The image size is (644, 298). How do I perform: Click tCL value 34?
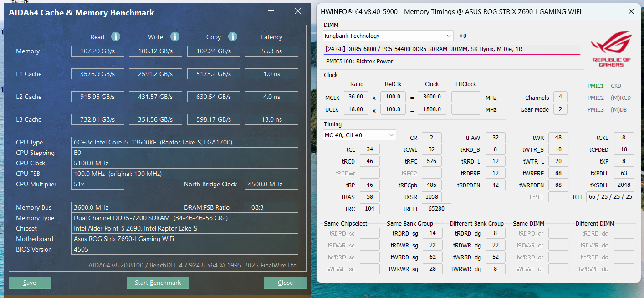tap(370, 149)
